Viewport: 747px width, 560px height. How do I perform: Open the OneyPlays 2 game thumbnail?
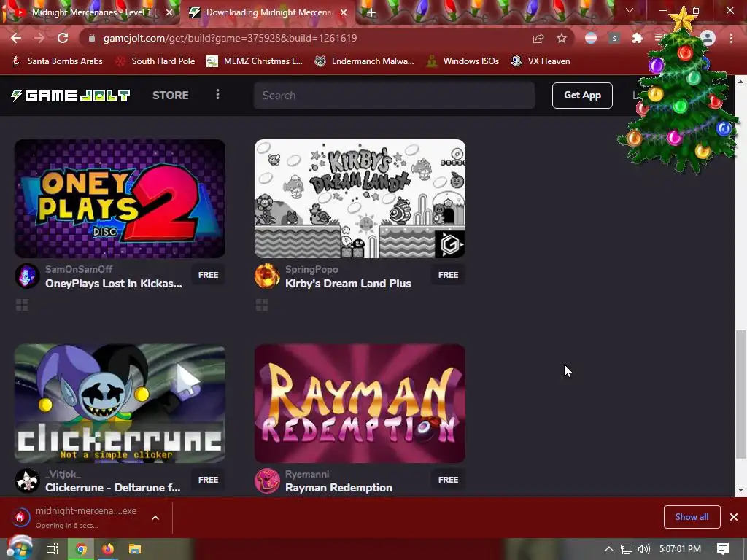click(x=120, y=198)
